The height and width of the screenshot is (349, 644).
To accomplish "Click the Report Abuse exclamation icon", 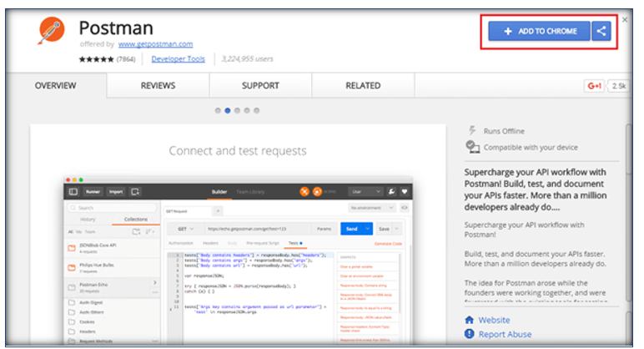I will pyautogui.click(x=470, y=334).
